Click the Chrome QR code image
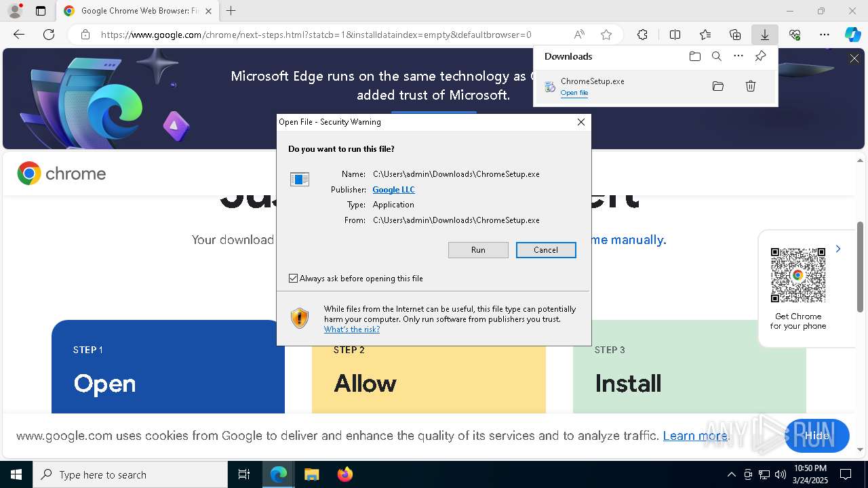This screenshot has width=868, height=488. (x=798, y=275)
